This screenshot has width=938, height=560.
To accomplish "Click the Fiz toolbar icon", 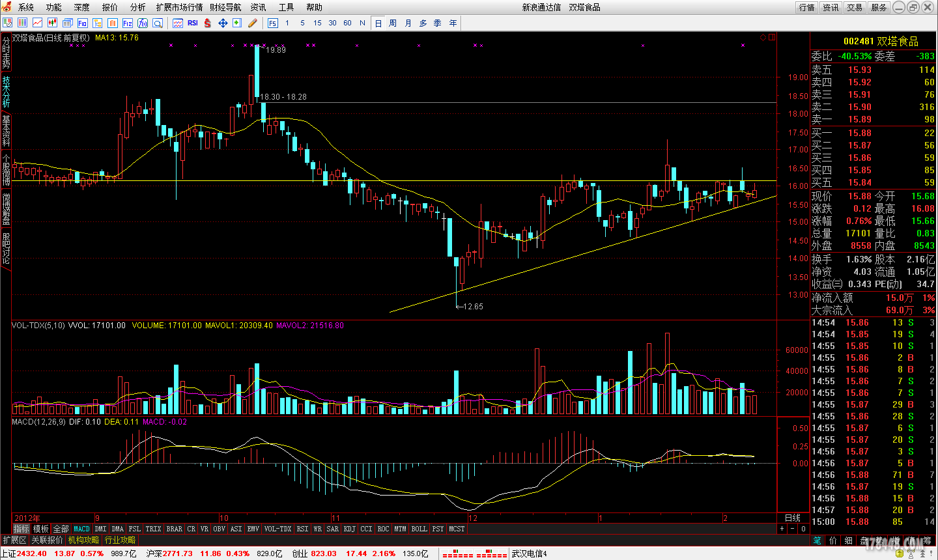I will 127,23.
